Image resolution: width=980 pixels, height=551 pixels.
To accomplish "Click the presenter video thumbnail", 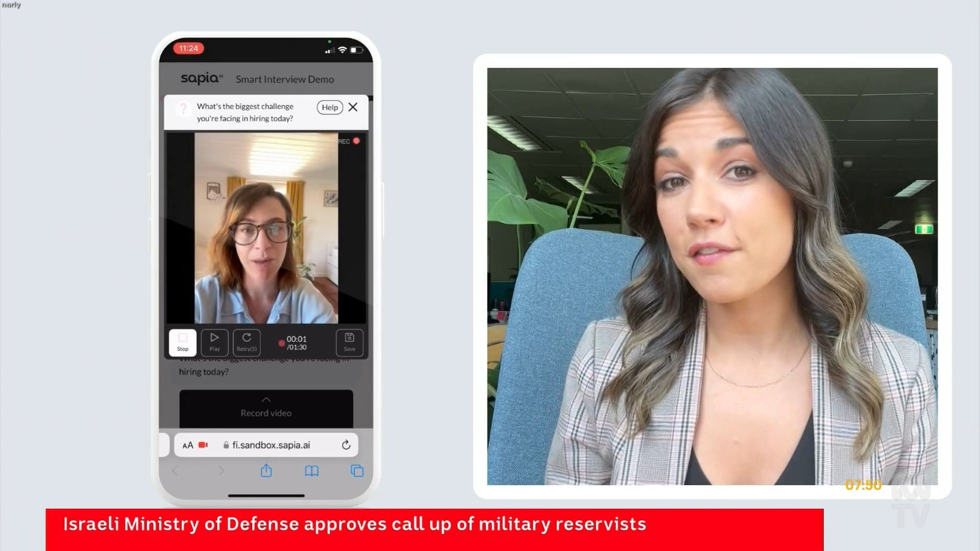I will [712, 276].
